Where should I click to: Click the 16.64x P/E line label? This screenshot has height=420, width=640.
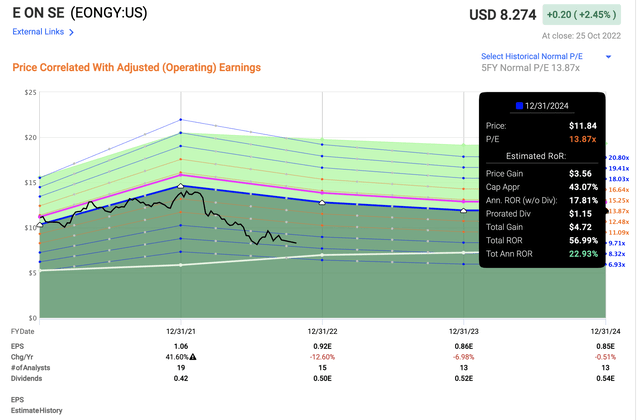tap(619, 189)
